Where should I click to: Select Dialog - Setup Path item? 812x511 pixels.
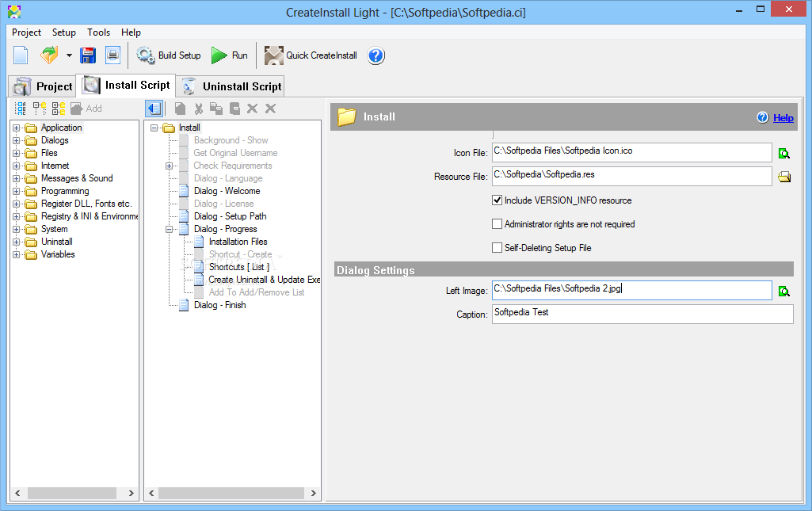coord(230,216)
